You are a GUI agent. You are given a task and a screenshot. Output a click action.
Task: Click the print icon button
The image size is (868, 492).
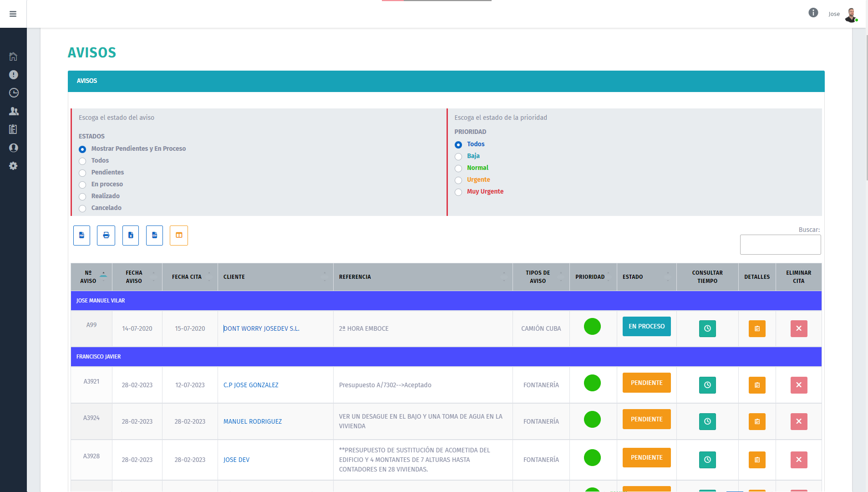(106, 236)
